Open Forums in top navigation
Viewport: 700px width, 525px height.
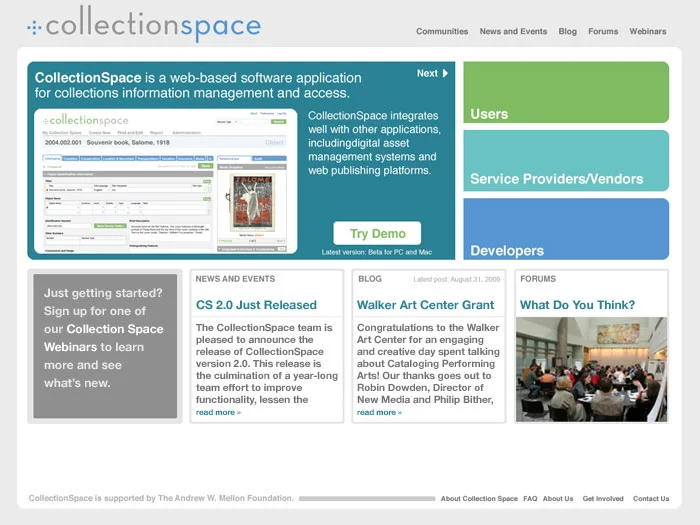click(603, 31)
